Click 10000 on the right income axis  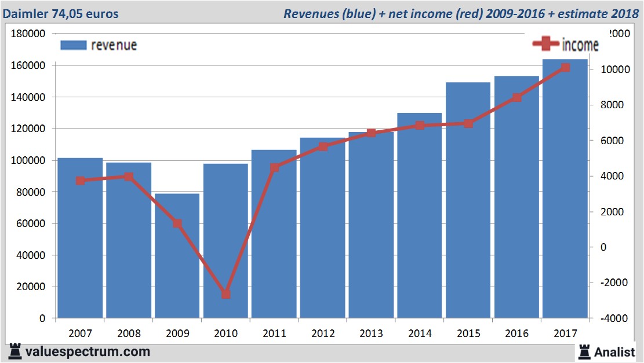(615, 69)
